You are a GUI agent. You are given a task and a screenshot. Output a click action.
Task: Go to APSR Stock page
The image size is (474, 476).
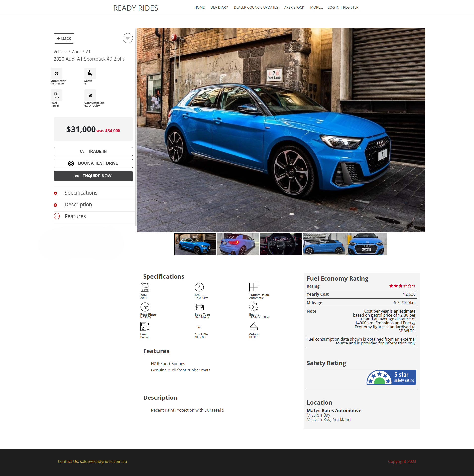point(294,7)
